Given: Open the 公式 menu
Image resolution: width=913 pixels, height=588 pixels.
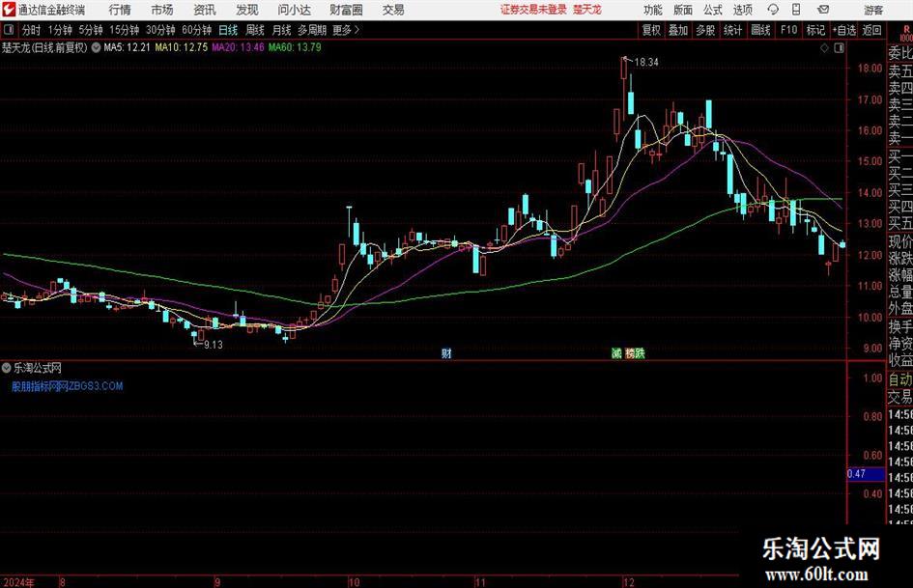Looking at the screenshot, I should 712,10.
